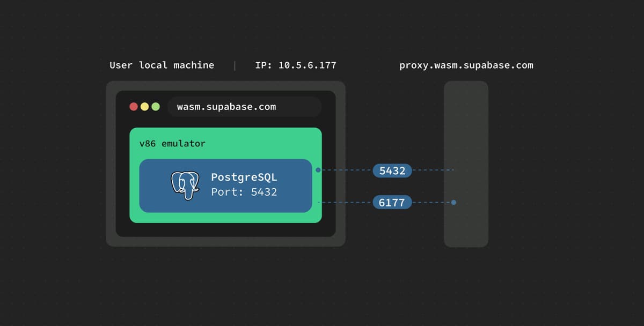
Task: Click inside the browser address bar
Action: click(244, 107)
